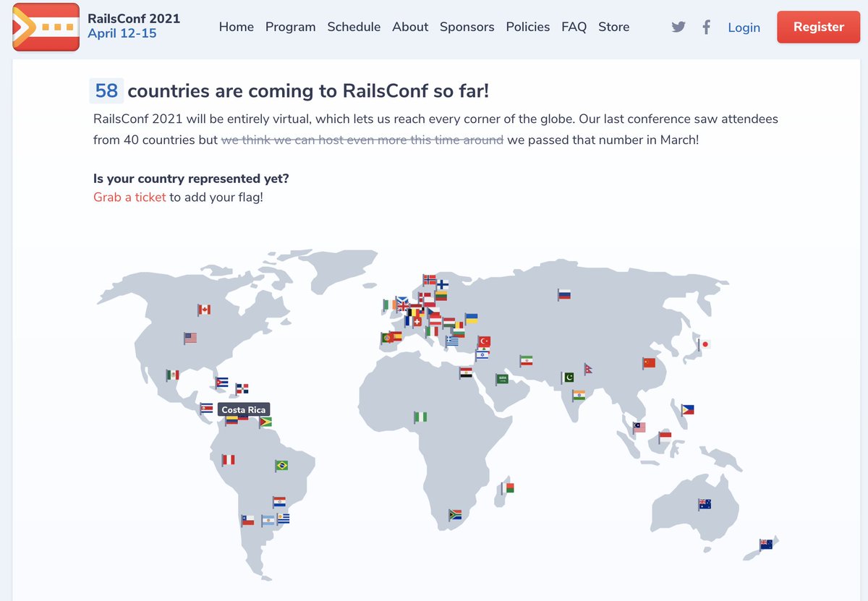Viewport: 868px width, 601px height.
Task: Select the Dominican Republic flag
Action: click(x=242, y=389)
